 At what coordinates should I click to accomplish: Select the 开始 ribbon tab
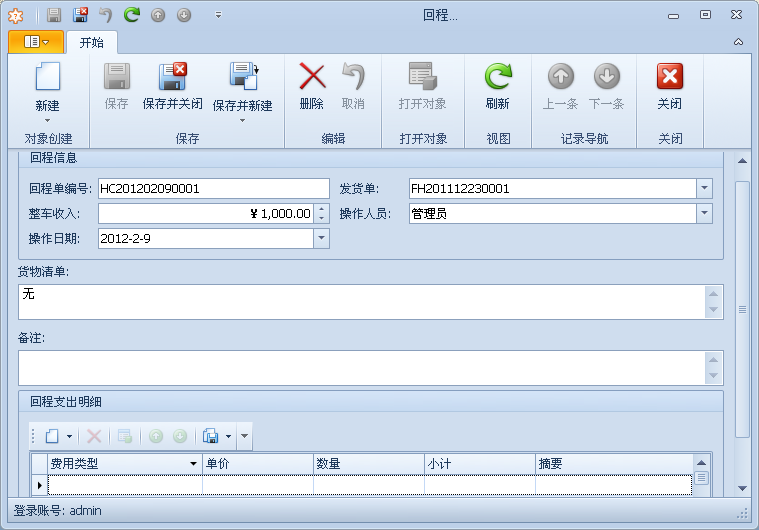click(91, 43)
